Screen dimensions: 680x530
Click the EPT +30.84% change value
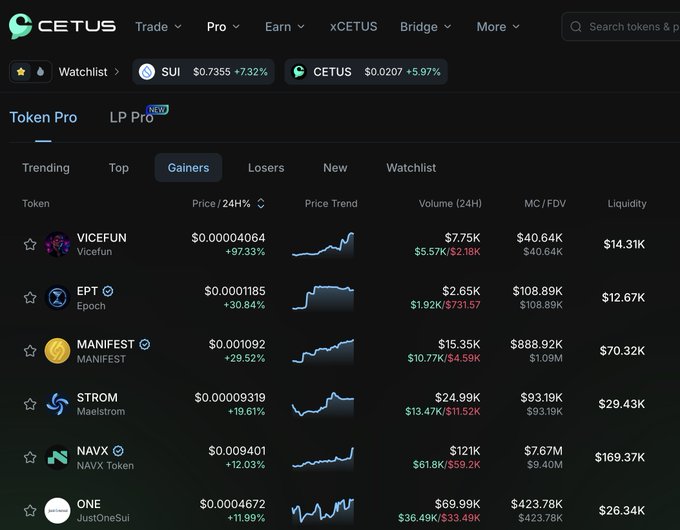[244, 305]
